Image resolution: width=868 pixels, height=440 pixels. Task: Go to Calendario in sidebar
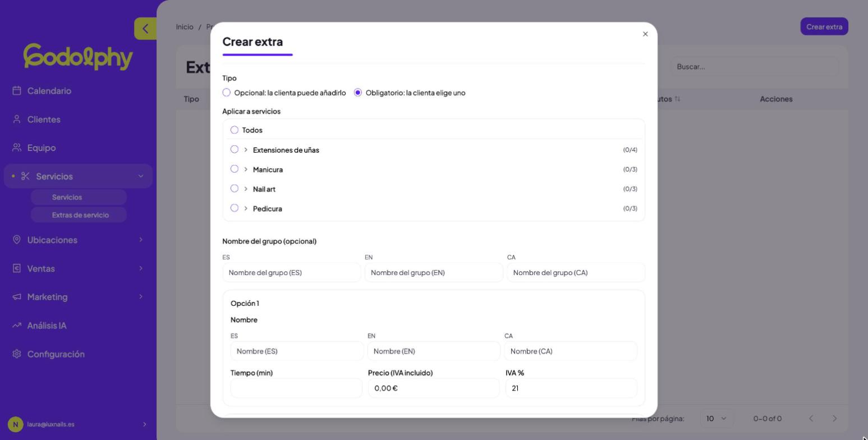(49, 91)
